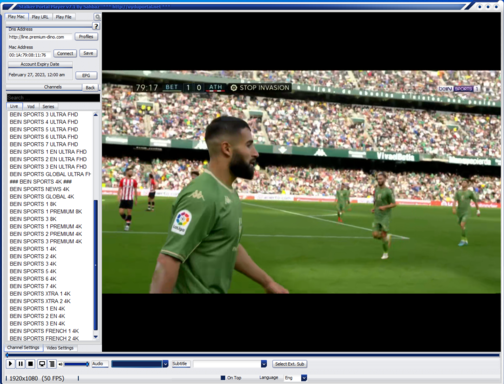This screenshot has width=504, height=384.
Task: Select BEIN SPORTS 7 ULTRA FHD channel
Action: 44,144
